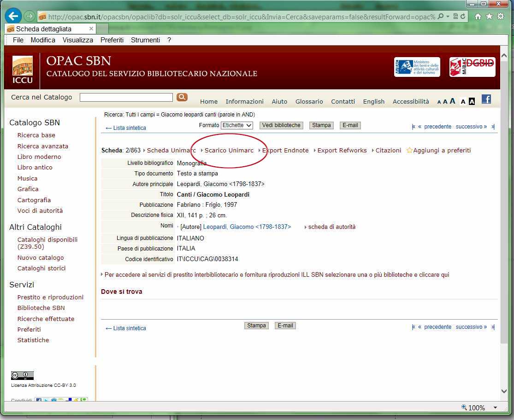Open Prestito e riproduzioni in sidebar
The height and width of the screenshot is (420, 514).
pos(50,297)
